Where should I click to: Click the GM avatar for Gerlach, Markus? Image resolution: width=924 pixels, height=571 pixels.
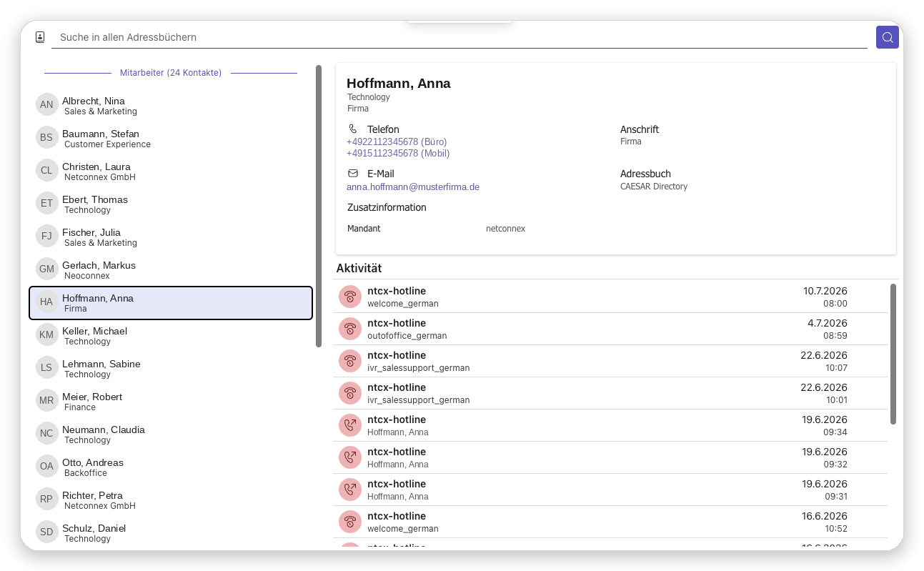point(46,269)
